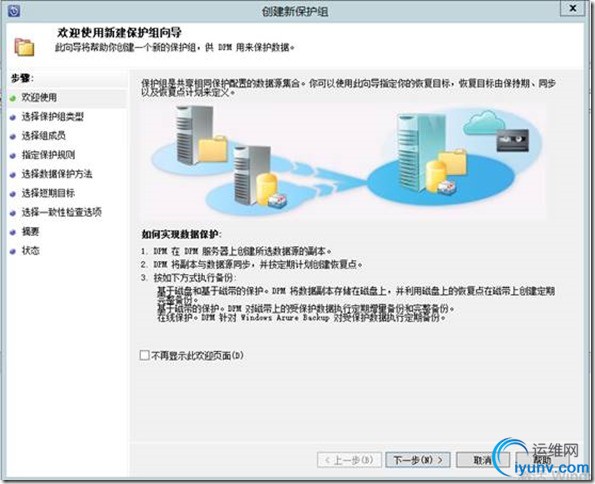The image size is (595, 484).
Task: Click the 上一步(B) button
Action: pyautogui.click(x=349, y=460)
